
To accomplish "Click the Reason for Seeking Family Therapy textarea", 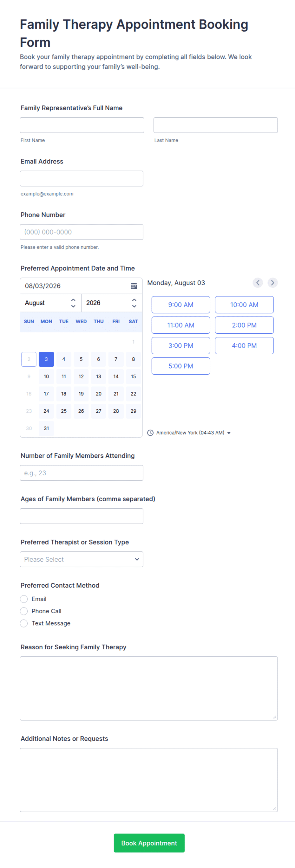I will 149,688.
